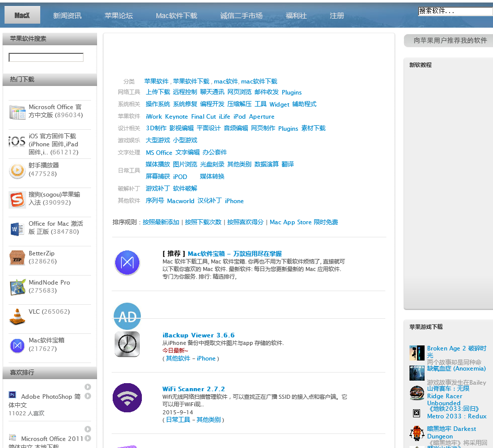Click 日常工具 link under WiFi Scanner
493x448 pixels.
[178, 420]
